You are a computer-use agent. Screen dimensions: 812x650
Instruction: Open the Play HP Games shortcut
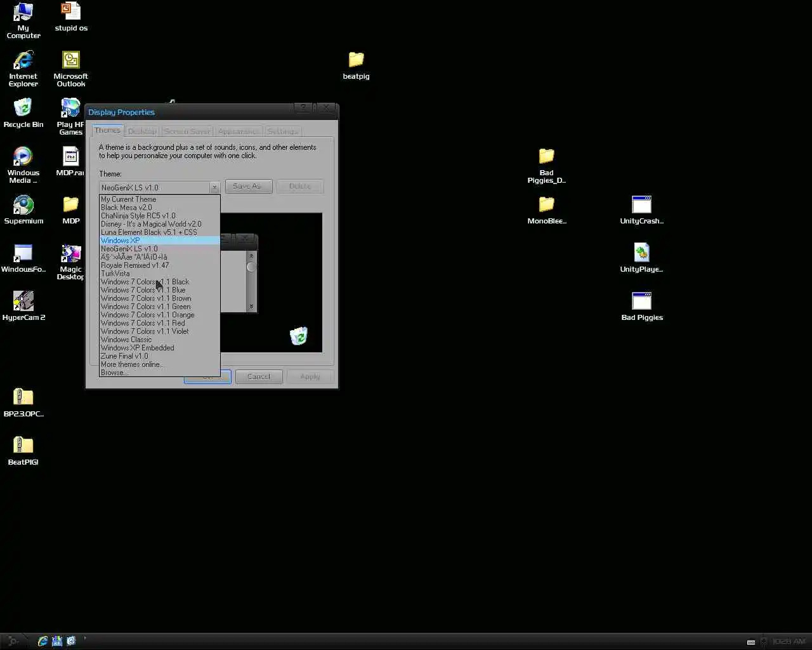click(x=71, y=117)
